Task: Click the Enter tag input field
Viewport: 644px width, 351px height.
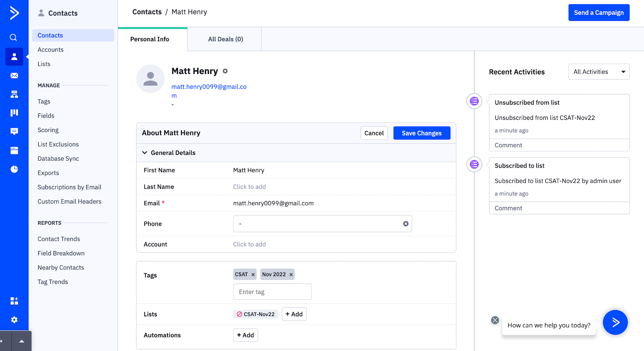Action: pos(272,292)
